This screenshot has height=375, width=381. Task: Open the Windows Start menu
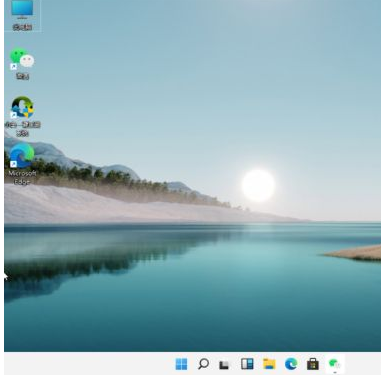(x=181, y=364)
